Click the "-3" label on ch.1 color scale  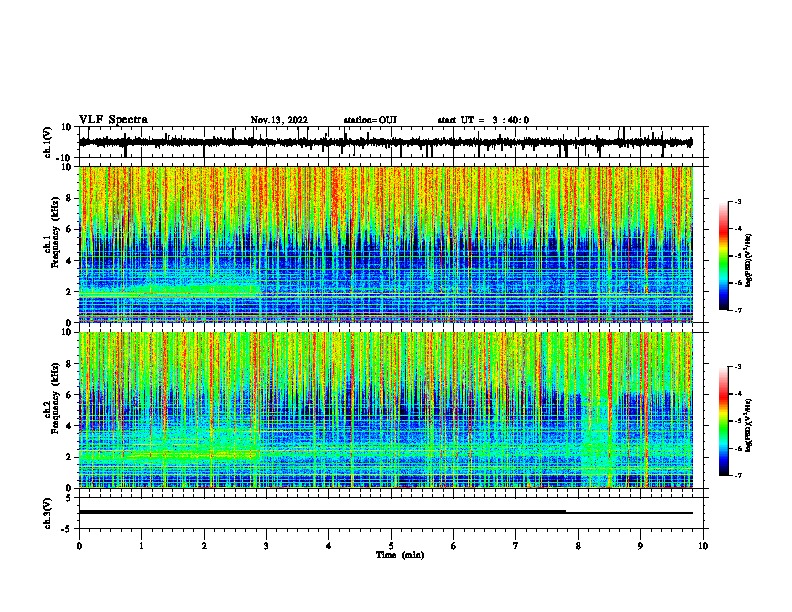coord(738,201)
